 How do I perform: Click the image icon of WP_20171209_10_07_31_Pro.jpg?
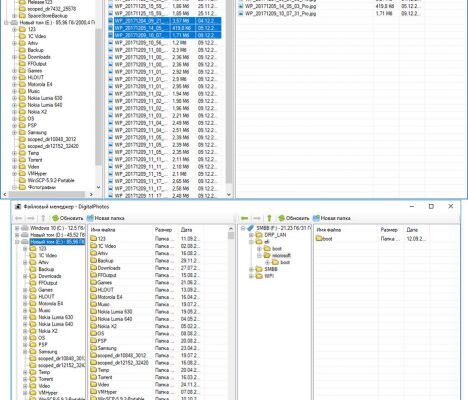[241, 14]
